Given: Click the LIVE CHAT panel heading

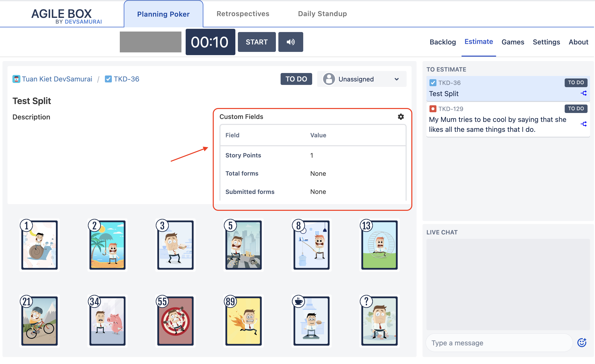Looking at the screenshot, I should coord(442,232).
